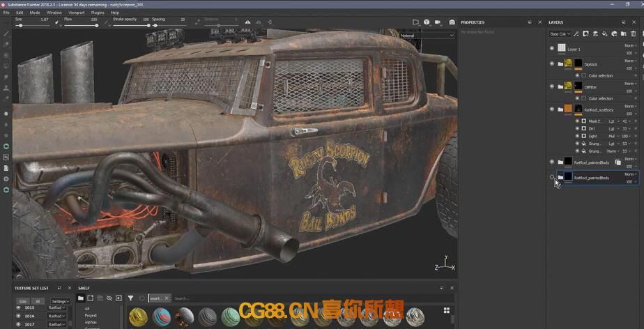Screen dimensions: 644x329
Task: Click instance icon on RatRod_paintedBody layer
Action: tap(618, 162)
